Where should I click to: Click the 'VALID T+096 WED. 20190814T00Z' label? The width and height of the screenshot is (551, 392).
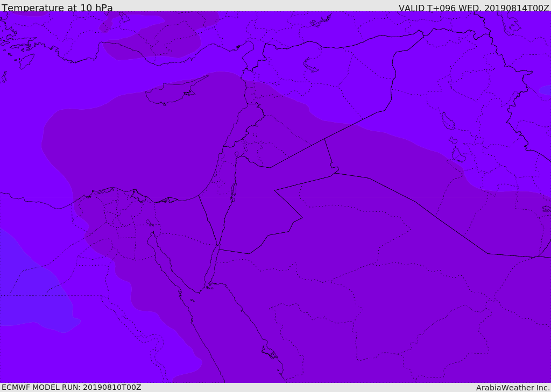click(x=474, y=8)
